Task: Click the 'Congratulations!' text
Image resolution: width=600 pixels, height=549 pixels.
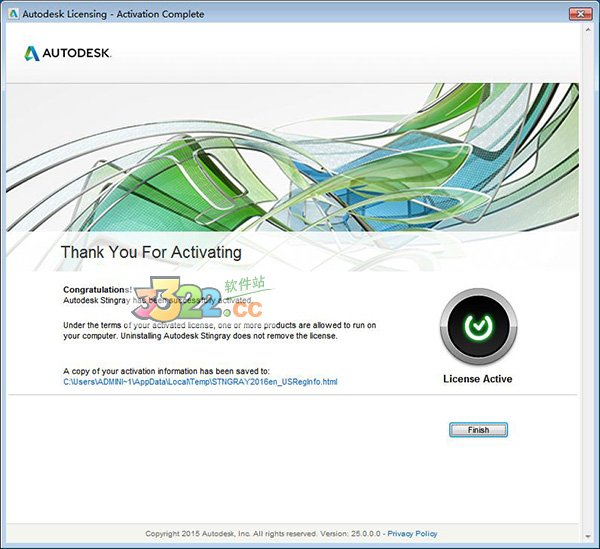Action: 98,290
